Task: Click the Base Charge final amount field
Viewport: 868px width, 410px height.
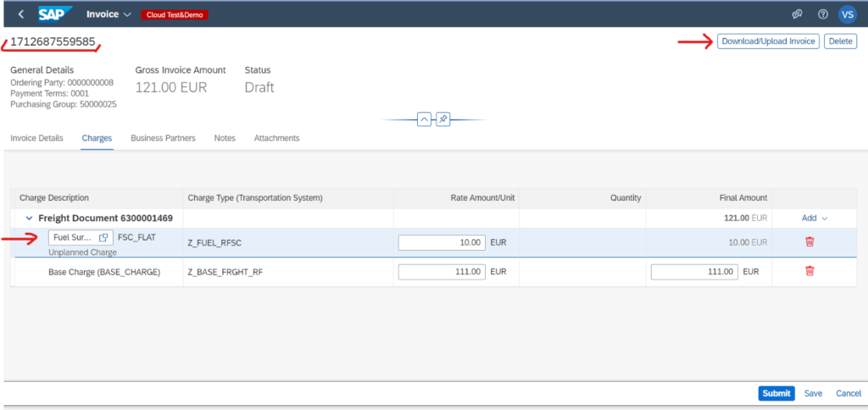Action: click(694, 272)
